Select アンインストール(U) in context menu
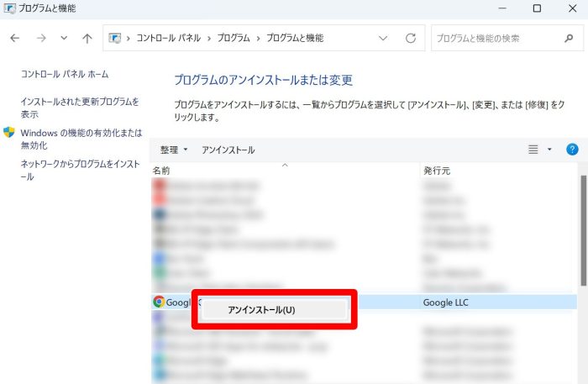 pyautogui.click(x=261, y=309)
